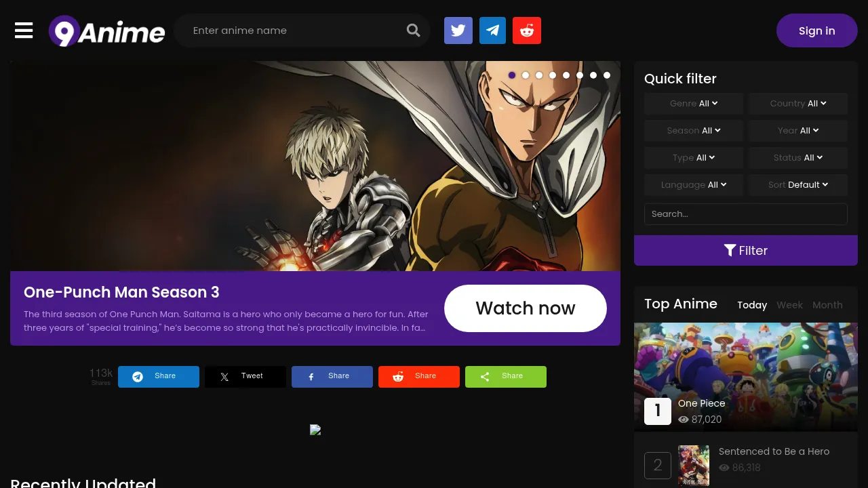868x488 pixels.
Task: Switch Top Anime to the Month tab
Action: click(827, 305)
